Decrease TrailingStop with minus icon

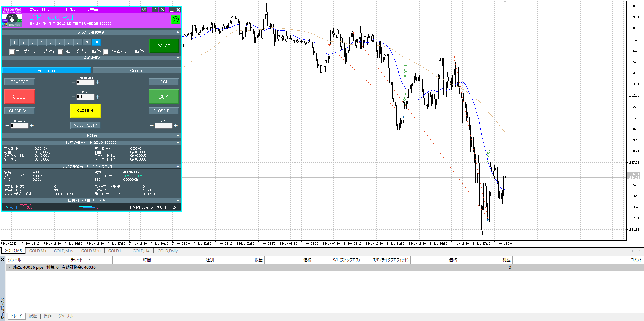(x=73, y=82)
